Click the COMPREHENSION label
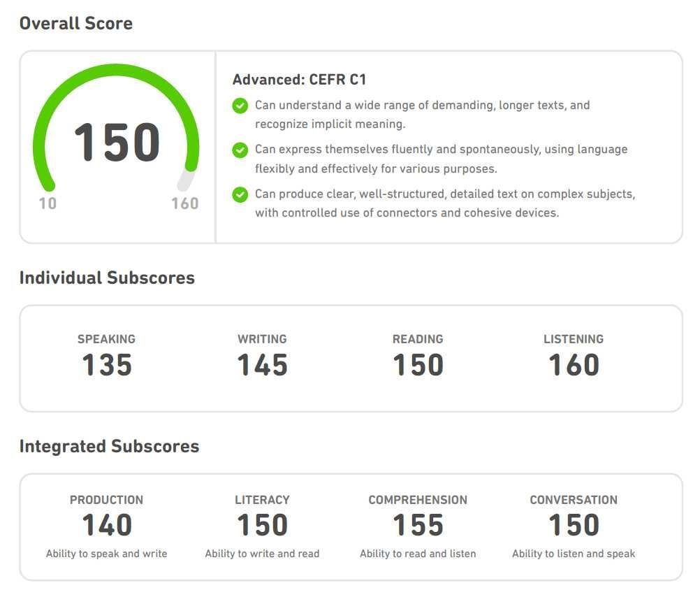 (x=418, y=500)
